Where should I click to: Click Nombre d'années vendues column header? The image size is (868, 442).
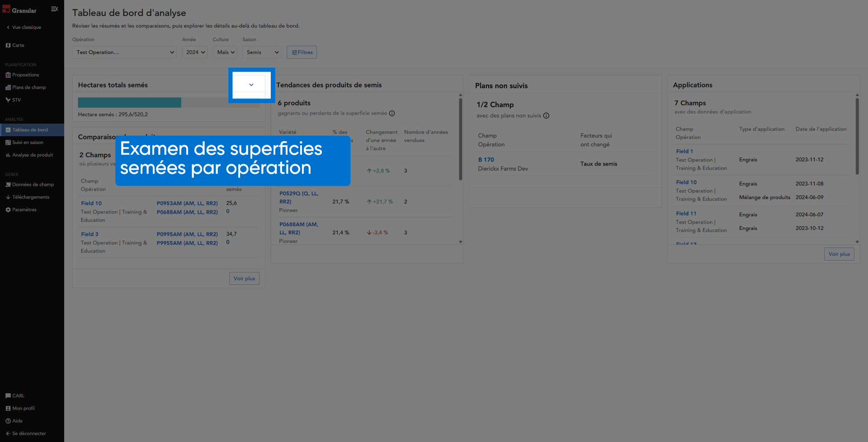click(x=426, y=137)
